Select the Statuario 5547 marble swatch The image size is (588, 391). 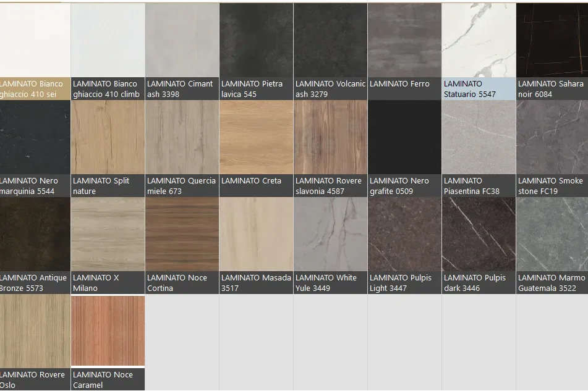coord(479,40)
